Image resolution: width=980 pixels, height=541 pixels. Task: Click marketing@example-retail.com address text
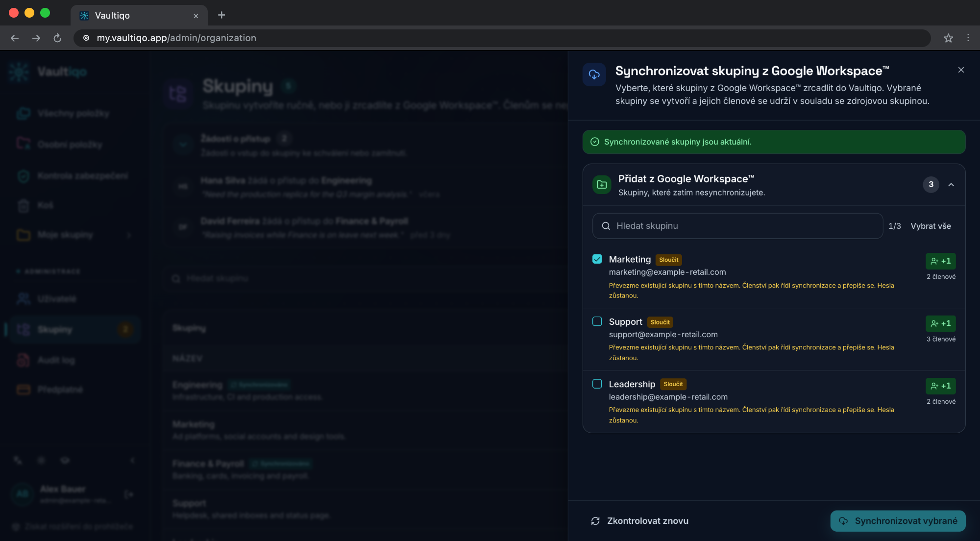point(667,272)
